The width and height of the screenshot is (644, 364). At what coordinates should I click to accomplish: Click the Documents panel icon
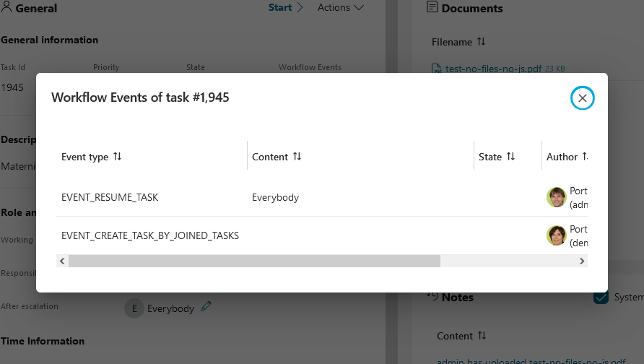pyautogui.click(x=432, y=7)
